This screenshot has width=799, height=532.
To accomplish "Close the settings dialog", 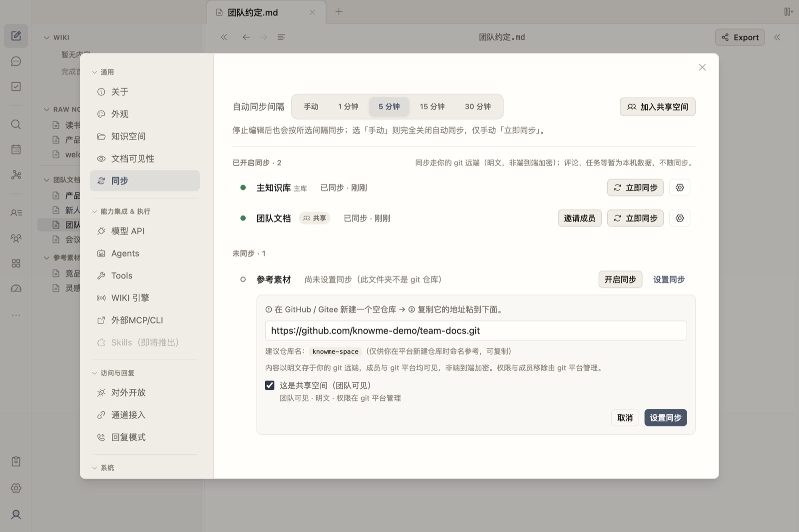I will (702, 67).
